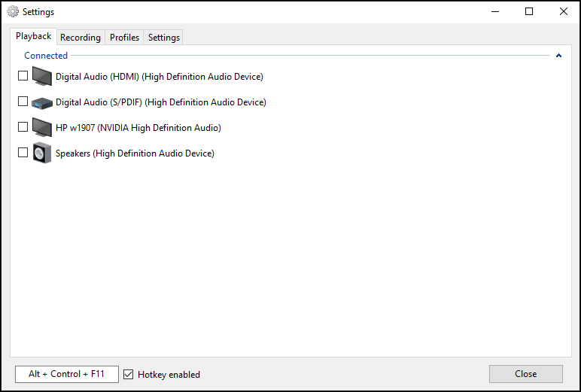Screen dimensions: 581x392
Task: Untick the Hotkey enabled checkbox
Action: [128, 374]
